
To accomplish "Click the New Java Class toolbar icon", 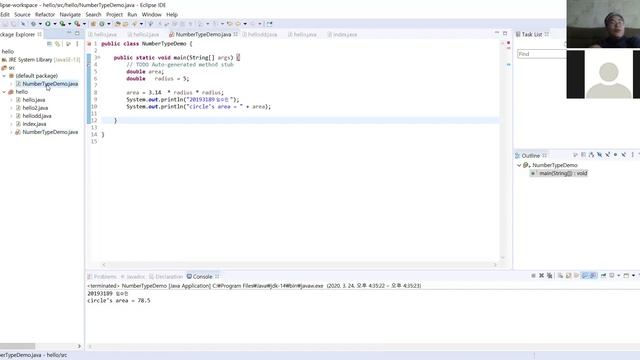I will point(102,24).
